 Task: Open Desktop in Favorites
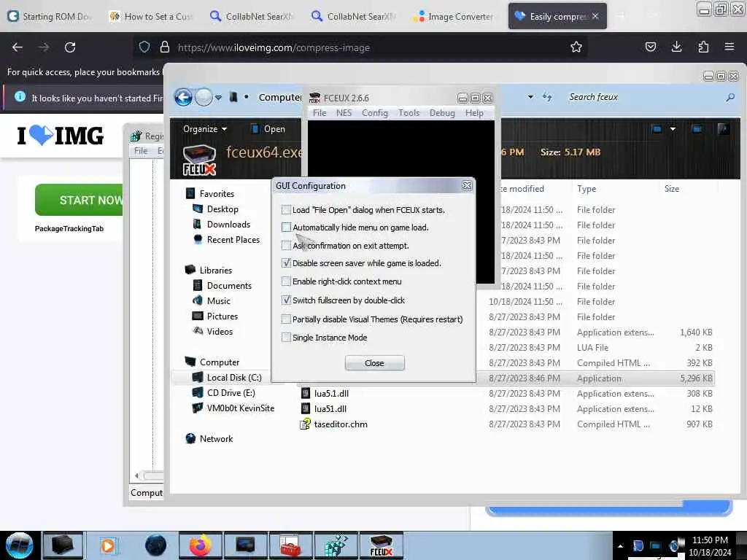point(215,209)
